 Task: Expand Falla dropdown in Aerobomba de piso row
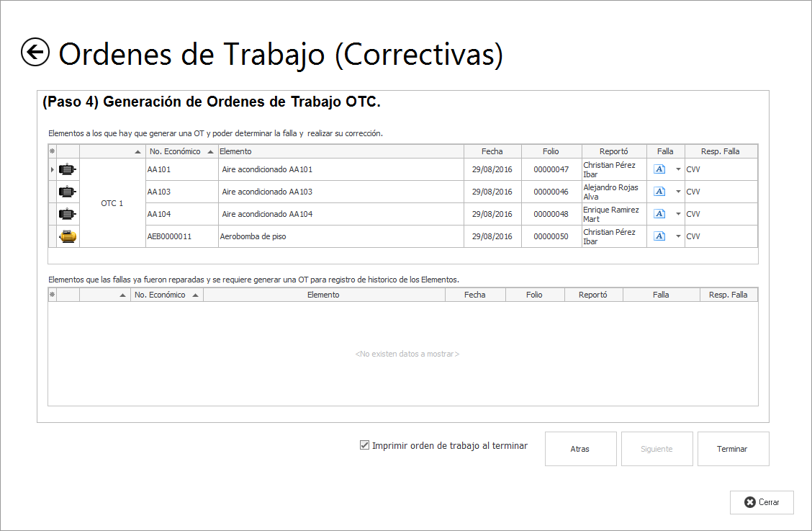pos(677,236)
